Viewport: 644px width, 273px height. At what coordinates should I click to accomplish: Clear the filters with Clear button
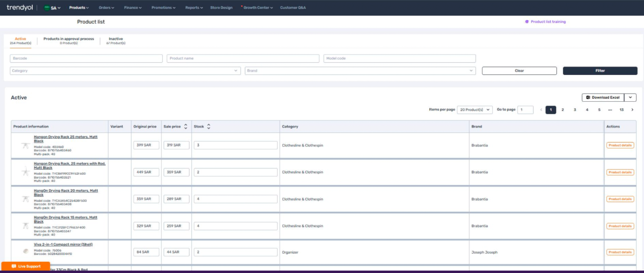(x=519, y=71)
